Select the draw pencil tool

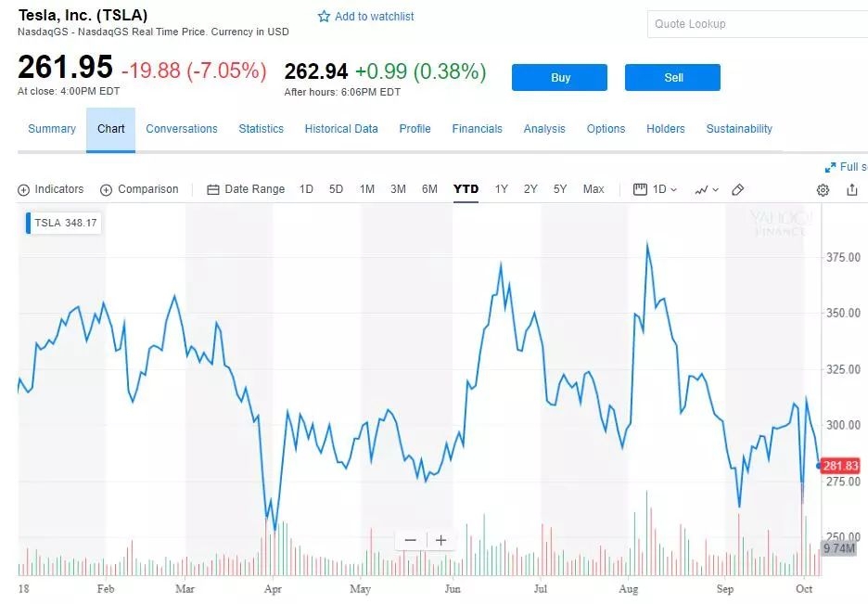click(x=738, y=190)
